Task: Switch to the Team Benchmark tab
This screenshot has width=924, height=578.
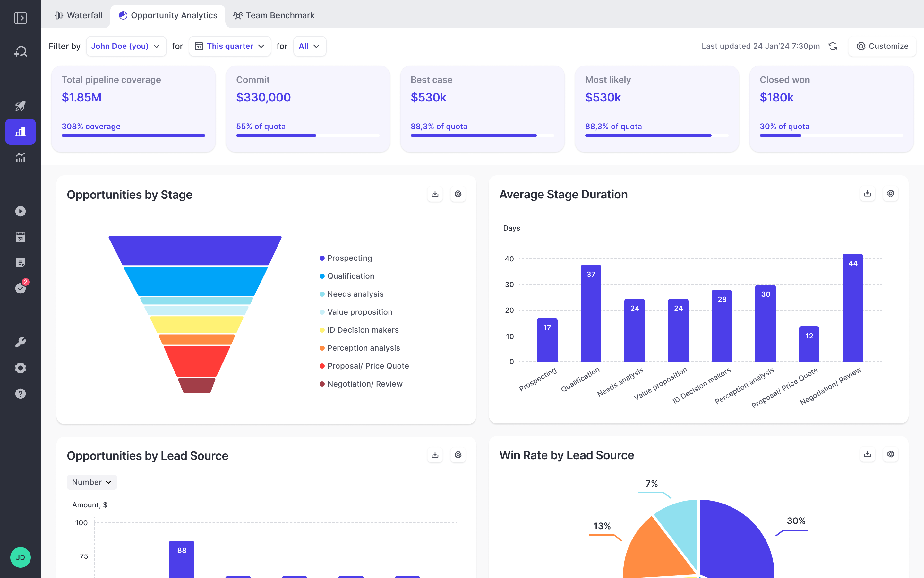Action: (274, 15)
